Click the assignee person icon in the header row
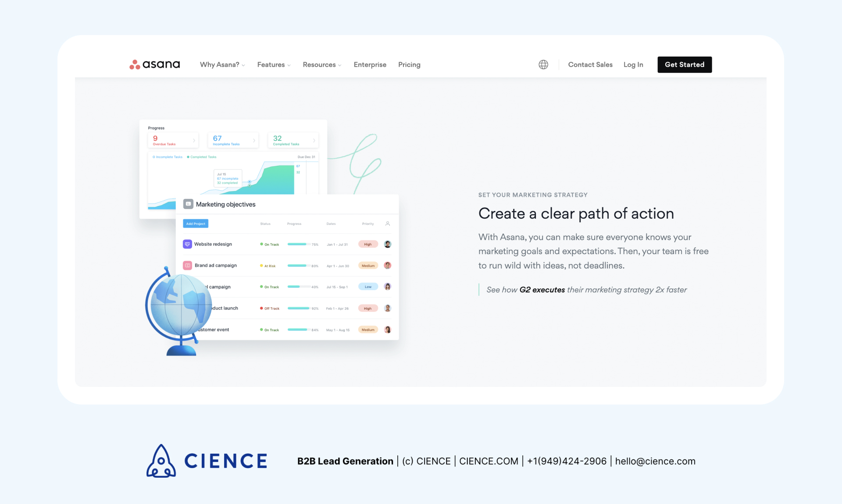This screenshot has height=504, width=842. click(387, 224)
